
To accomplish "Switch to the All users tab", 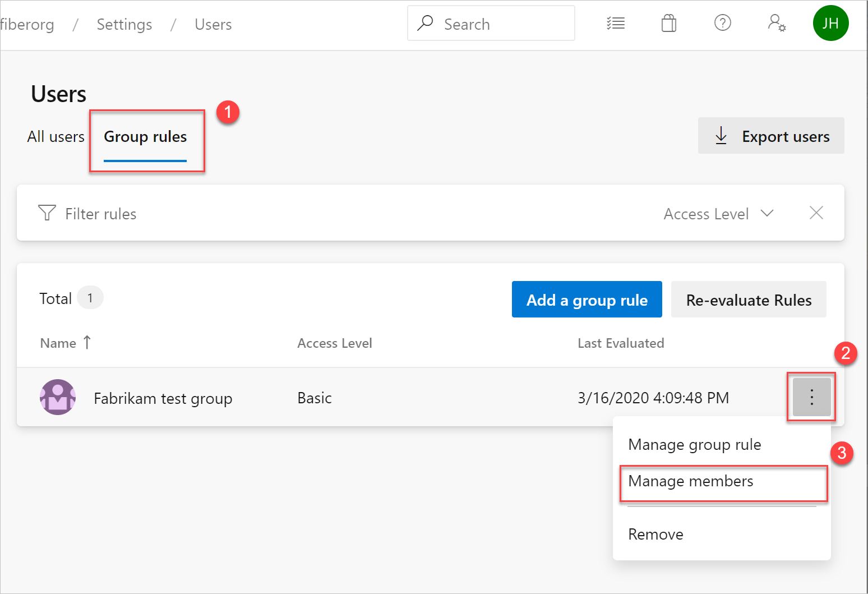I will click(x=56, y=137).
